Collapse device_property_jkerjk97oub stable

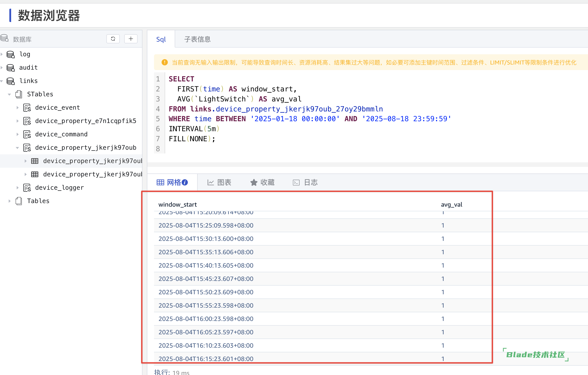17,148
